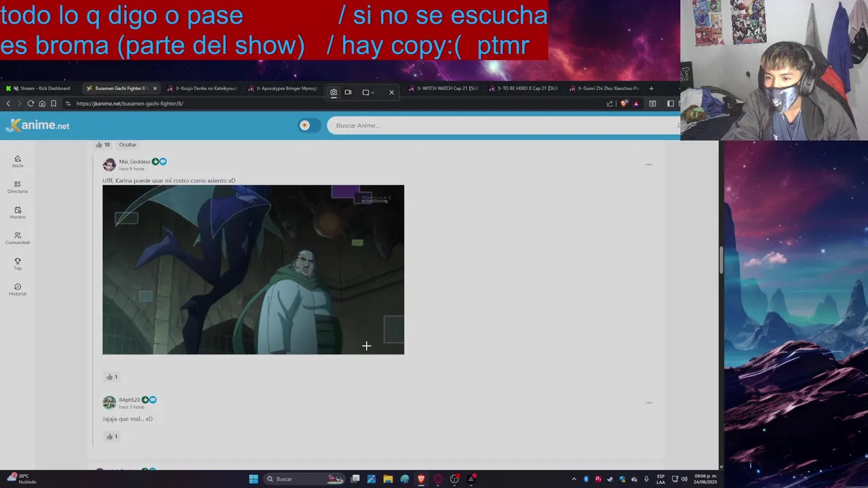Click R4ph520 avatar picture
This screenshot has width=868, height=488.
(109, 403)
